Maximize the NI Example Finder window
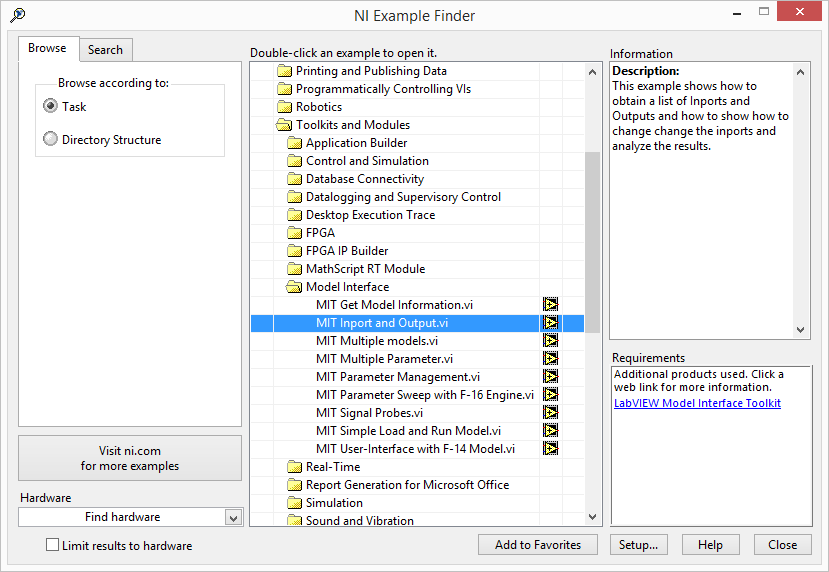This screenshot has height=572, width=829. point(764,12)
